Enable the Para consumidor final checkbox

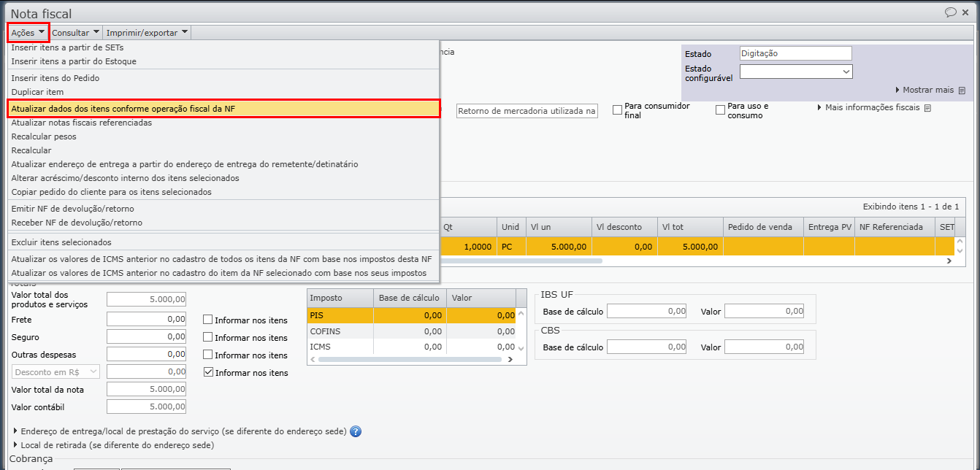click(617, 110)
